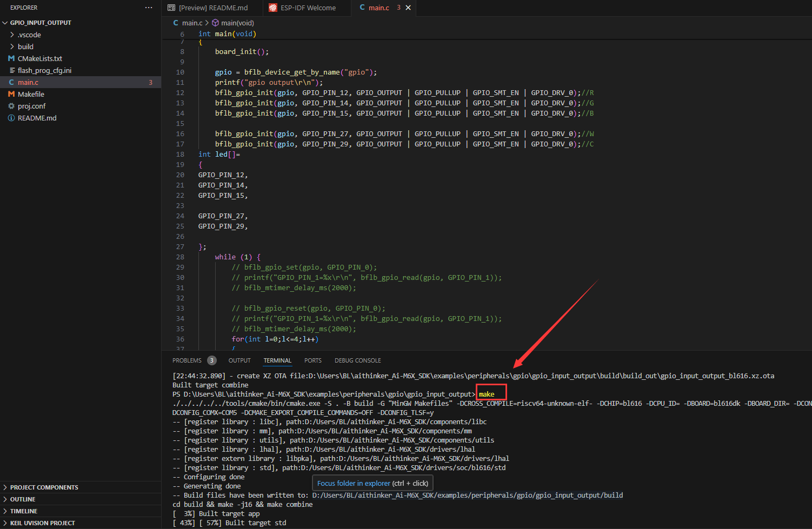Click the Makefile M icon
This screenshot has height=529, width=812.
11,94
